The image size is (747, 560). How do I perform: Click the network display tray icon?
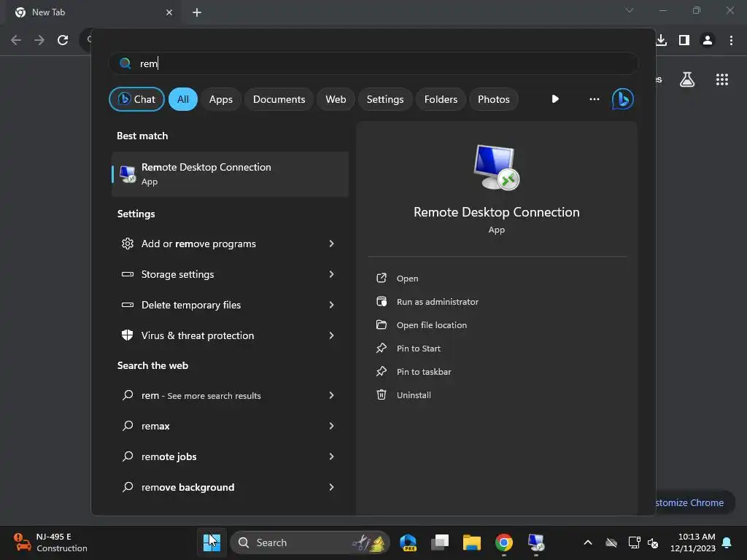click(x=634, y=542)
